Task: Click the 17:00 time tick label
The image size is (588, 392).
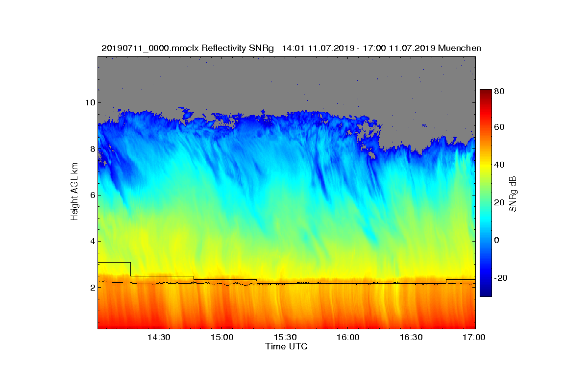Action: [474, 338]
